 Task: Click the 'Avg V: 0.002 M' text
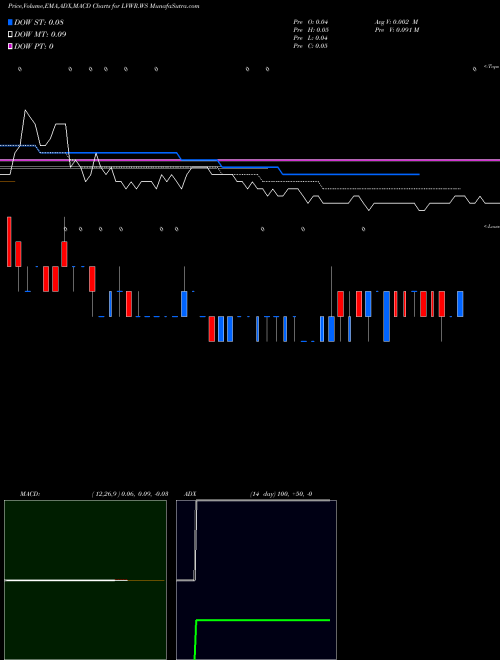pos(396,22)
